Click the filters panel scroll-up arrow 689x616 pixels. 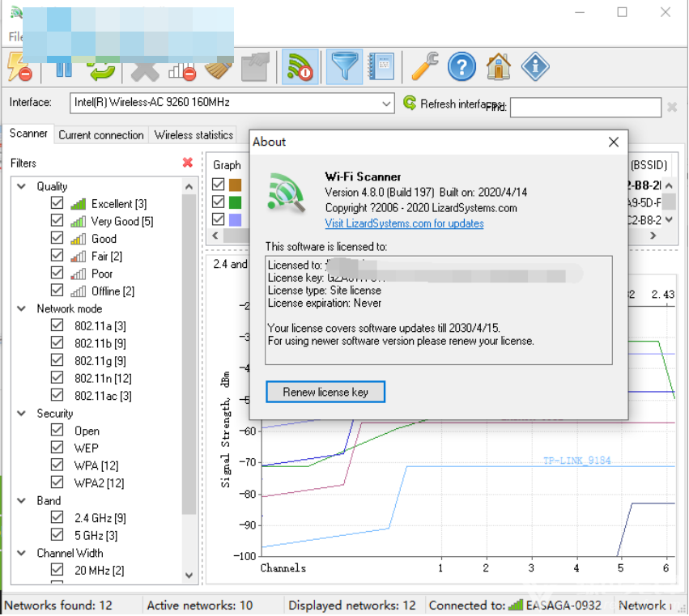(189, 187)
